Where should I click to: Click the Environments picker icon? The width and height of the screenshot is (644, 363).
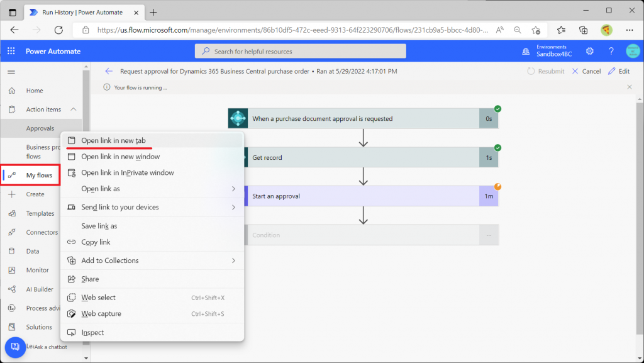pos(526,52)
